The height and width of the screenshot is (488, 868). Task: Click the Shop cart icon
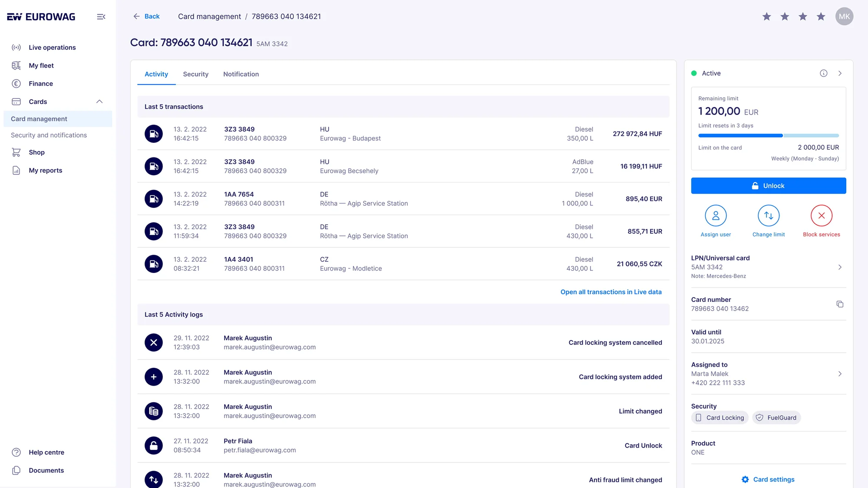tap(16, 152)
